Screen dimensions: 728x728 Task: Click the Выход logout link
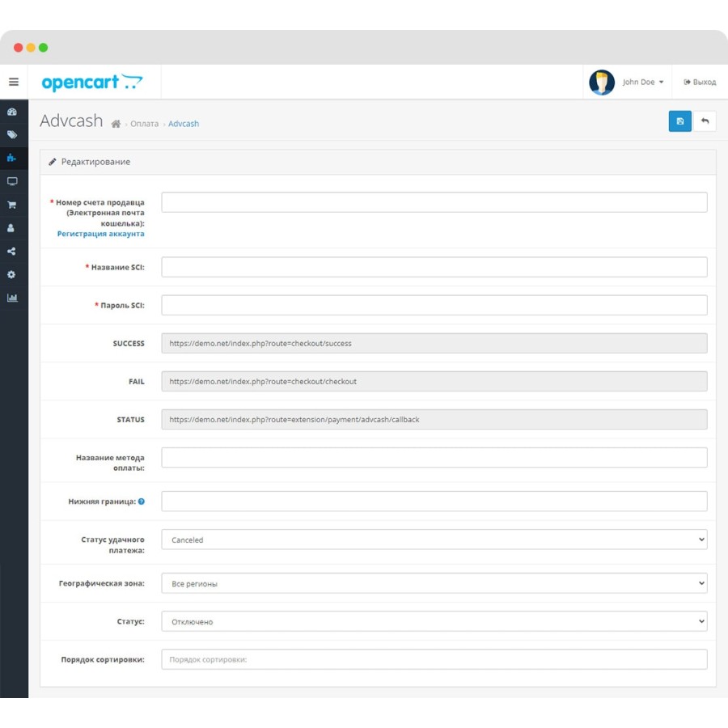click(700, 83)
